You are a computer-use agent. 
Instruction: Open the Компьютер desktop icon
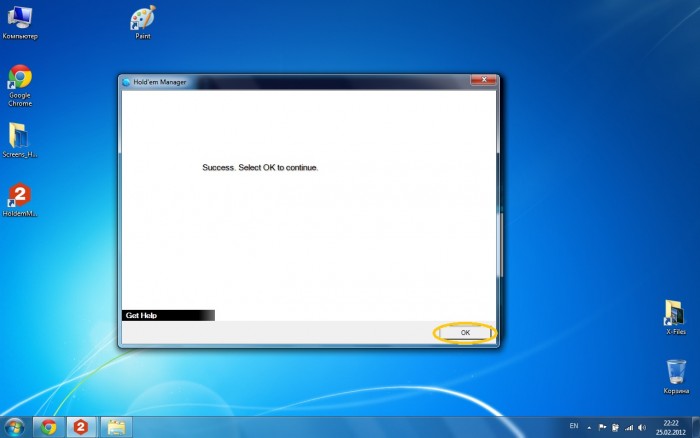(x=20, y=23)
